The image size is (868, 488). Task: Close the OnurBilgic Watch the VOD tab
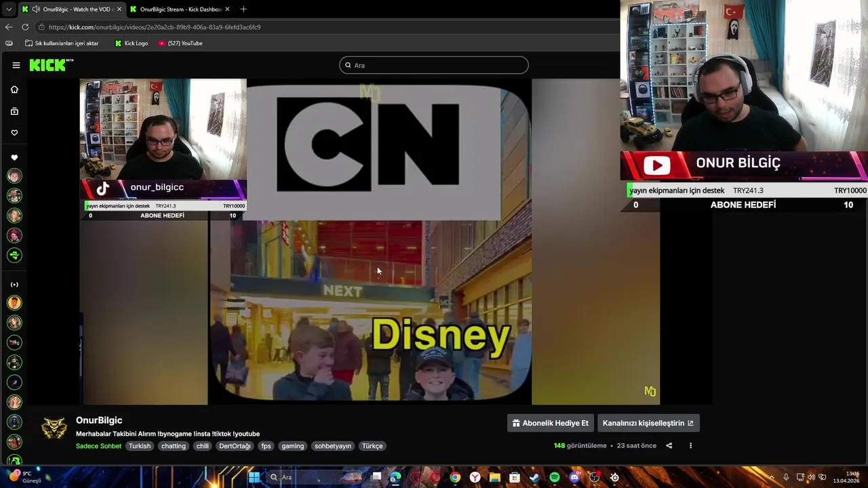[119, 9]
